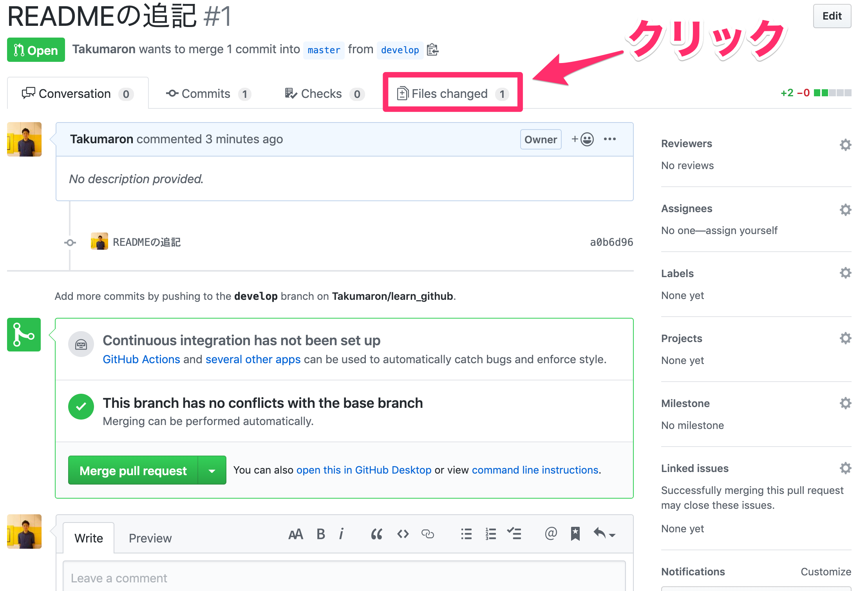Click Takumaron avatar beside comment editor
Image resolution: width=868 pixels, height=591 pixels.
tap(24, 532)
